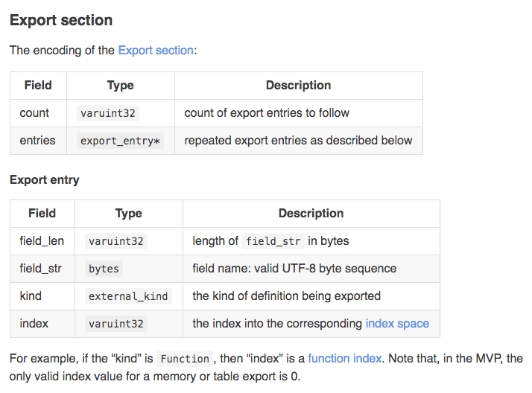Click "count of export entries to follow" text
Screen dimensions: 532x393
[x=267, y=113]
